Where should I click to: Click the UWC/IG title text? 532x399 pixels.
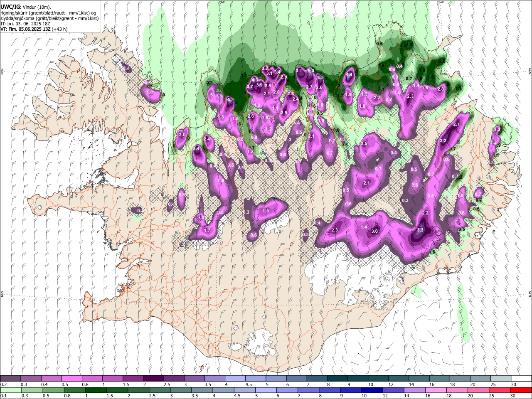tap(10, 7)
